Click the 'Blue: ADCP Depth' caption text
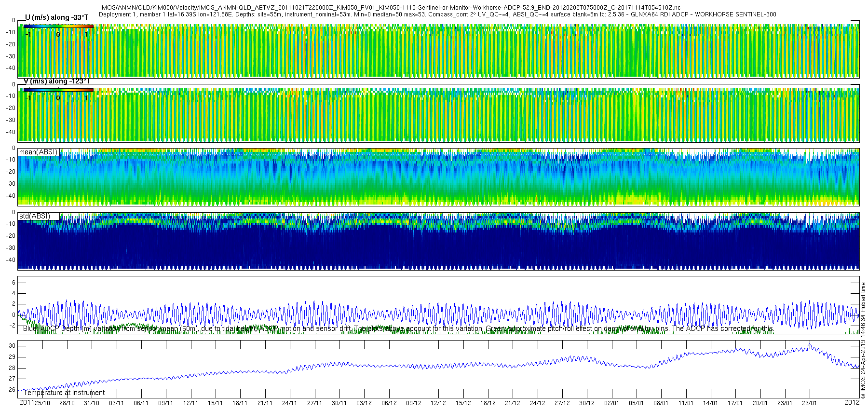The image size is (868, 410). [398, 328]
